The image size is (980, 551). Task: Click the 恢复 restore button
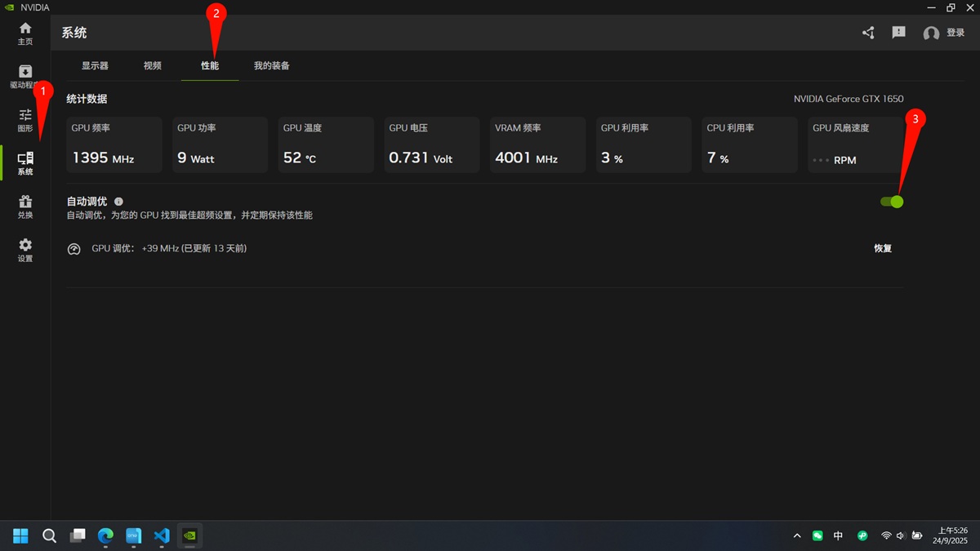click(x=883, y=248)
